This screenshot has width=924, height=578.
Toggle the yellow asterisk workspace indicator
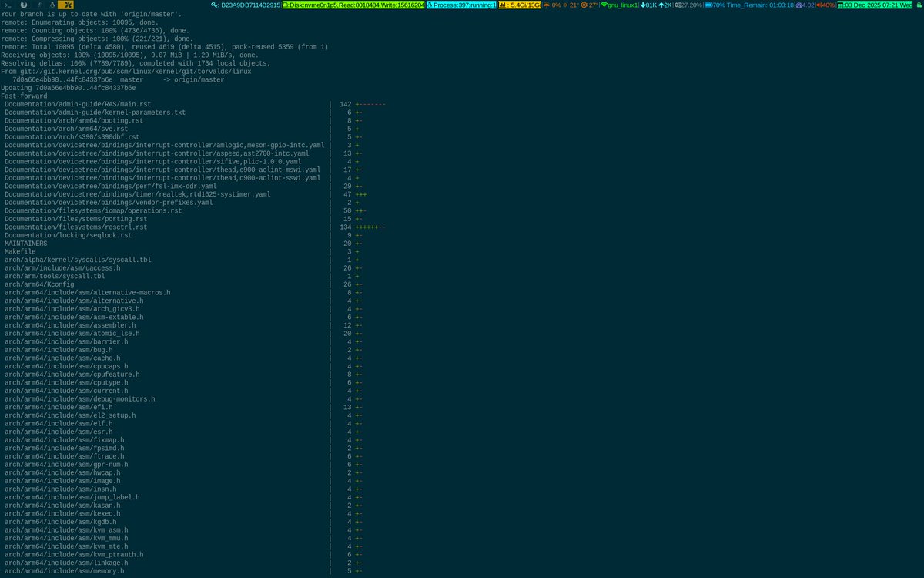pyautogui.click(x=66, y=5)
